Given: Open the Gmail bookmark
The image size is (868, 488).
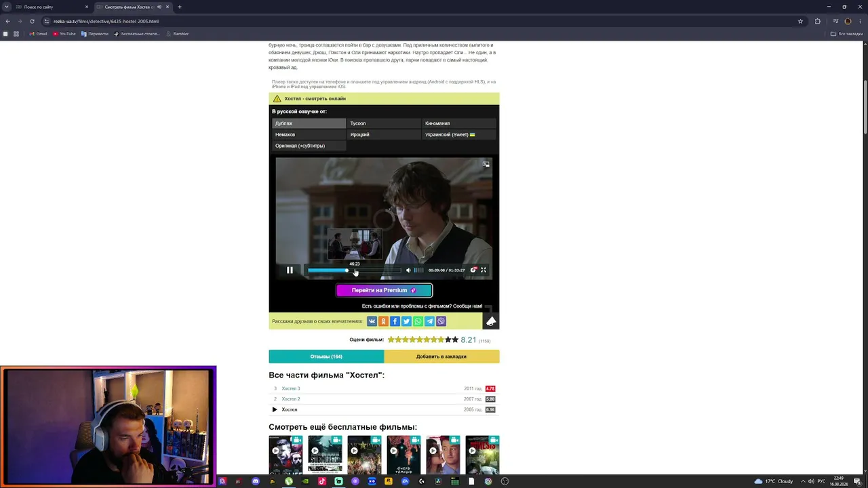Looking at the screenshot, I should 39,34.
